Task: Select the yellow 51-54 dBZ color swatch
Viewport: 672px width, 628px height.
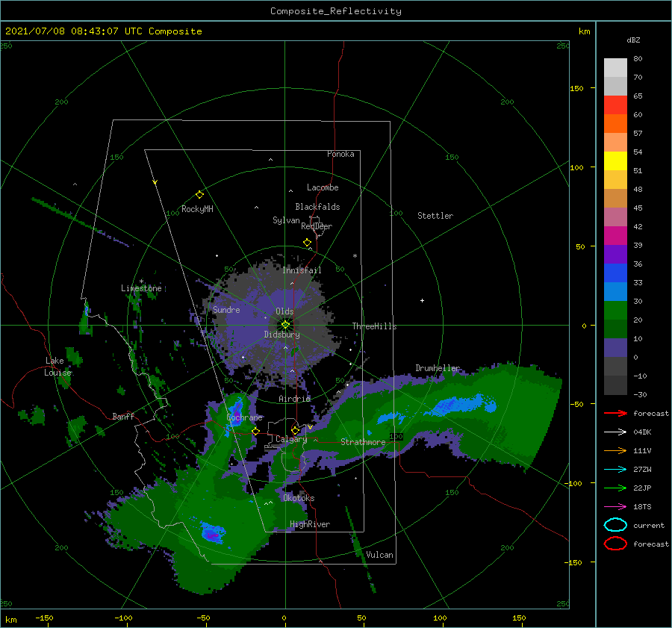Action: [x=615, y=161]
